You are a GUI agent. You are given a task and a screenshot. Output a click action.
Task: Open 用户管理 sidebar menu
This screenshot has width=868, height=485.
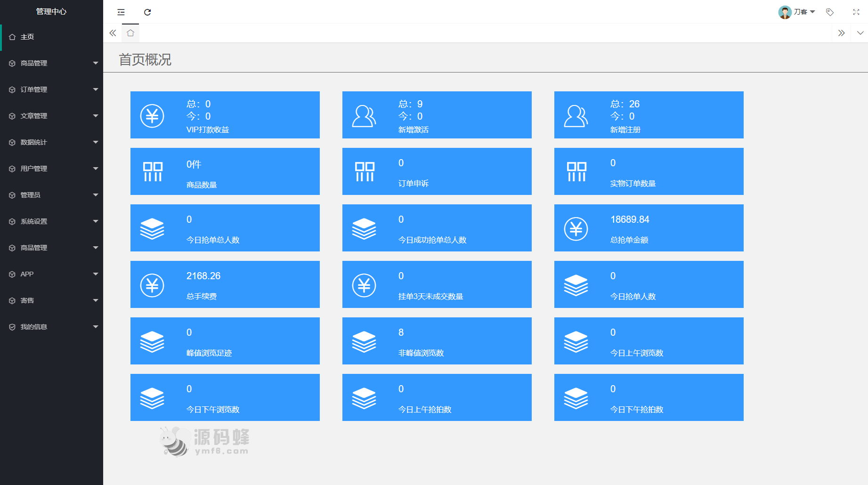click(51, 169)
